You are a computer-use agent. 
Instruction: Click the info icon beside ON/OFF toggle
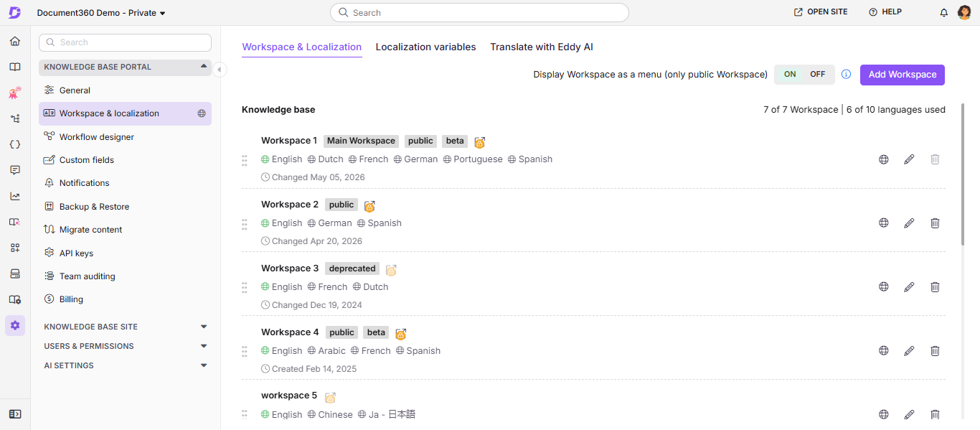pyautogui.click(x=846, y=75)
